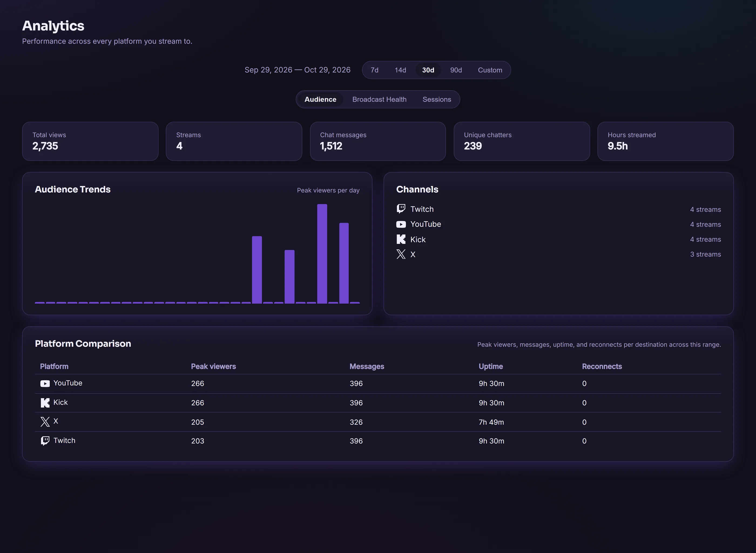Click the Unique chatters stat card
756x553 pixels.
(x=522, y=141)
